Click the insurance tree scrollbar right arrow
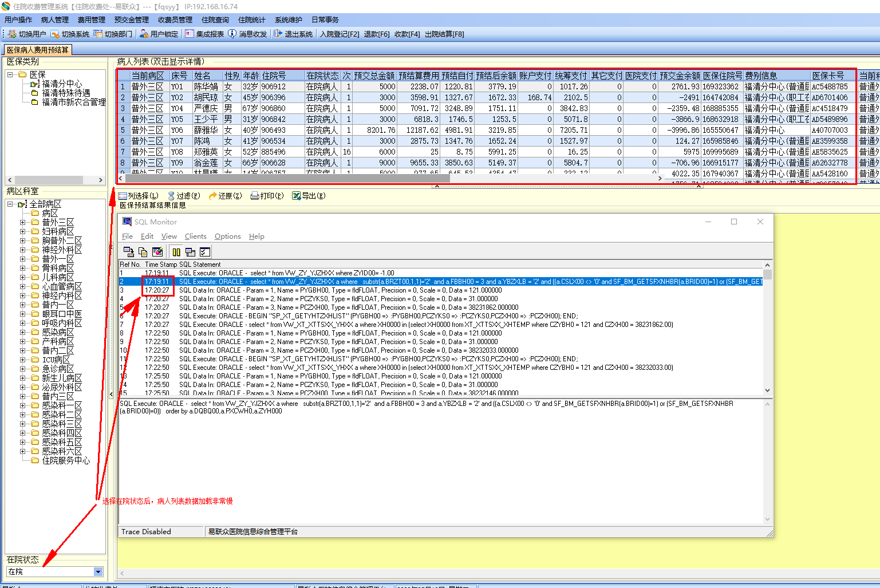This screenshot has height=588, width=880. [x=101, y=180]
